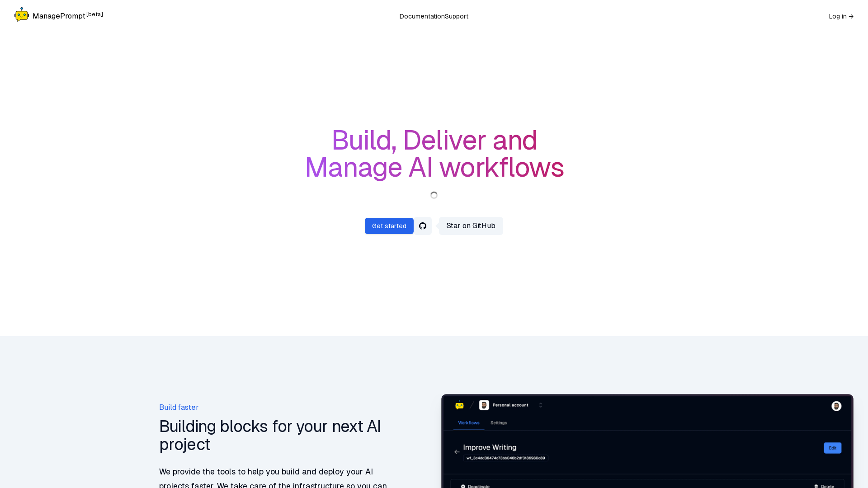
Task: Select the Settings tab
Action: pos(498,422)
